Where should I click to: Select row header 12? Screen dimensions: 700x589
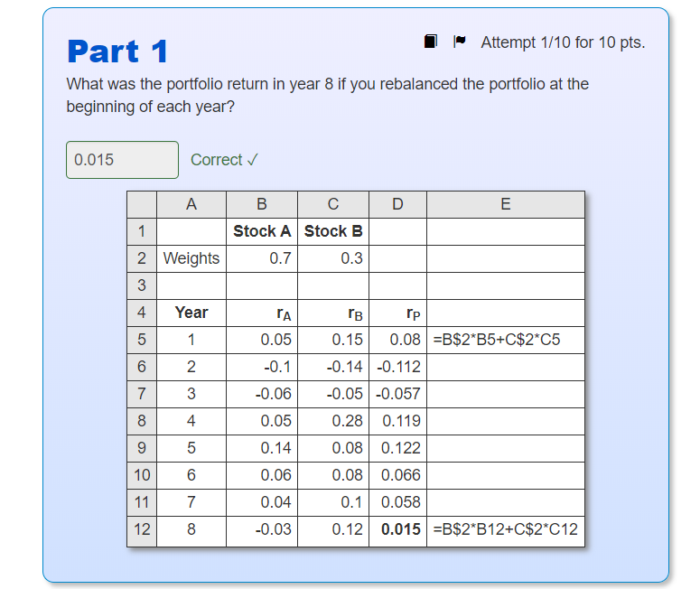click(142, 530)
